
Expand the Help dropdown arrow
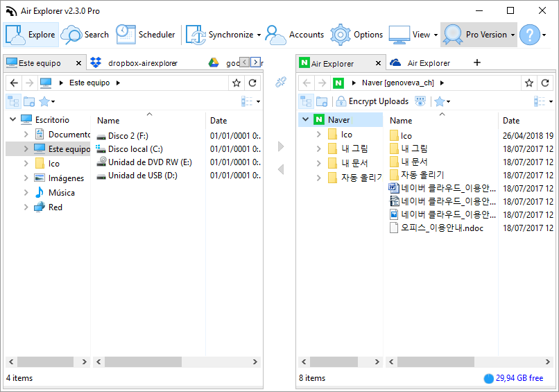pos(544,35)
